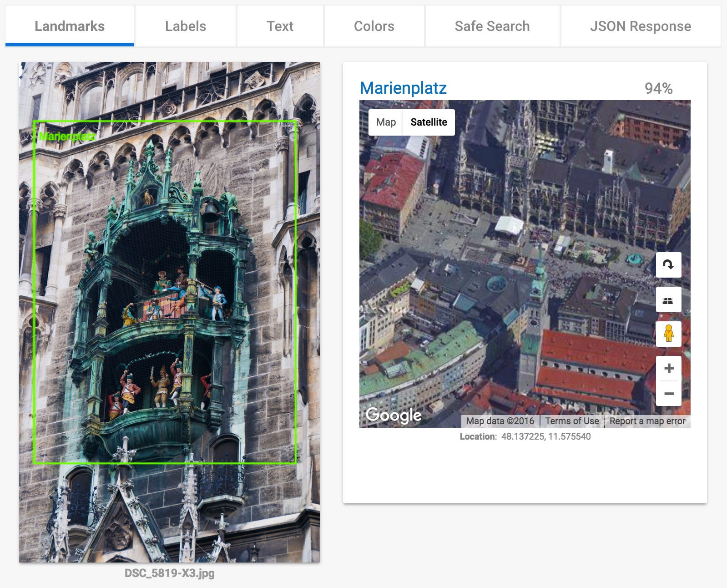Click the map tilt view icon
Viewport: 727px width, 588px height.
pos(668,299)
